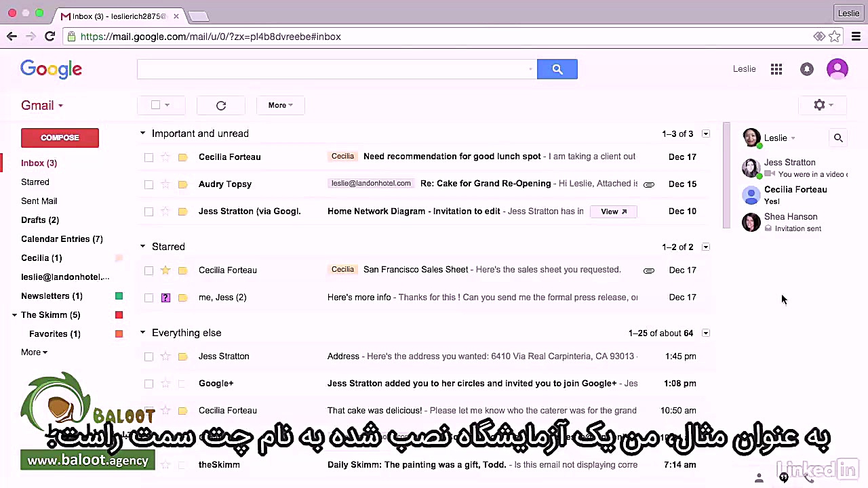Open the Google apps grid
The height and width of the screenshot is (488, 868).
pyautogui.click(x=776, y=69)
